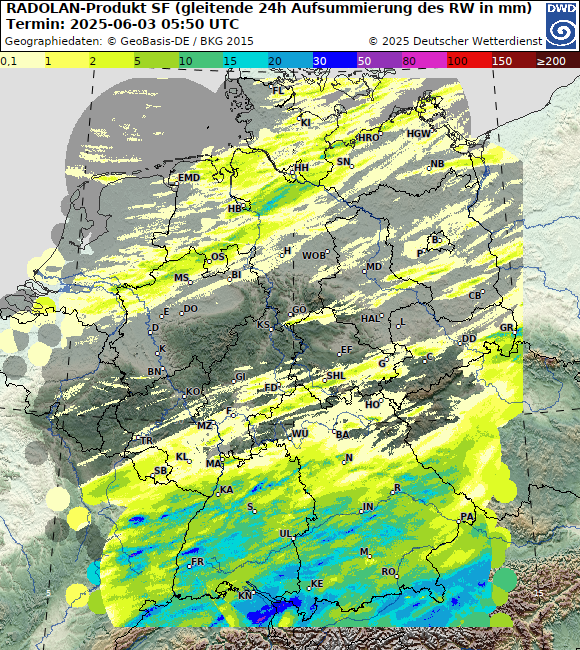This screenshot has height=650, width=580.
Task: Click the BN city label
Action: click(154, 371)
